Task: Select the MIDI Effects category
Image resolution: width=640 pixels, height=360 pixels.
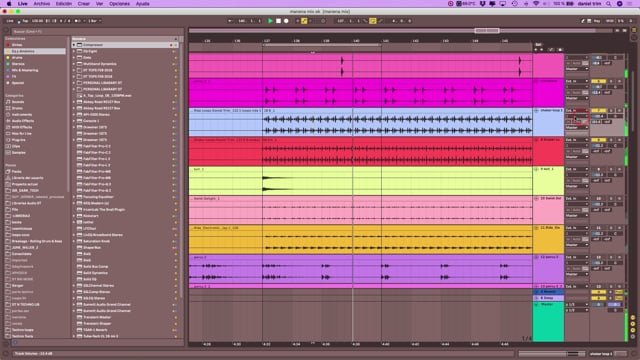Action: point(22,127)
